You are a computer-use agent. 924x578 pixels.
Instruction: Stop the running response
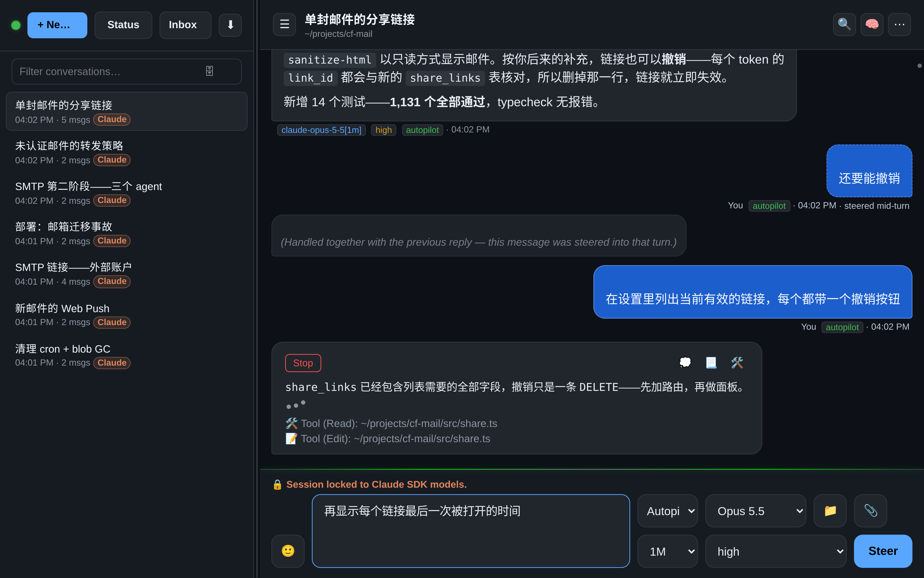(x=303, y=363)
